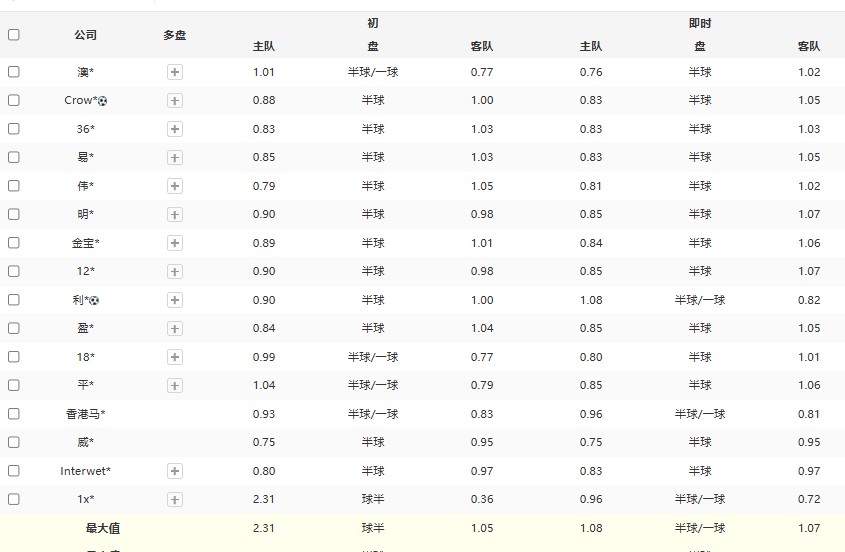Click the plus icon for 平* row
This screenshot has height=552, width=845.
[x=175, y=385]
